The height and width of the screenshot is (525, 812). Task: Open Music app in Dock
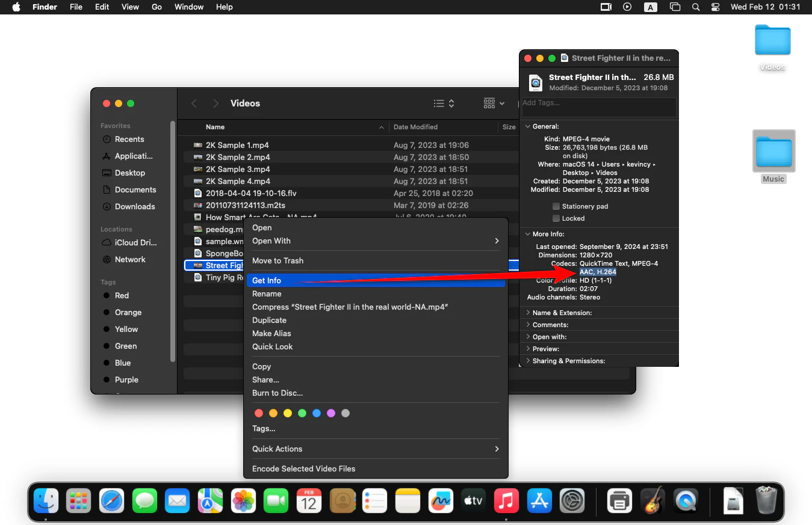tap(506, 501)
